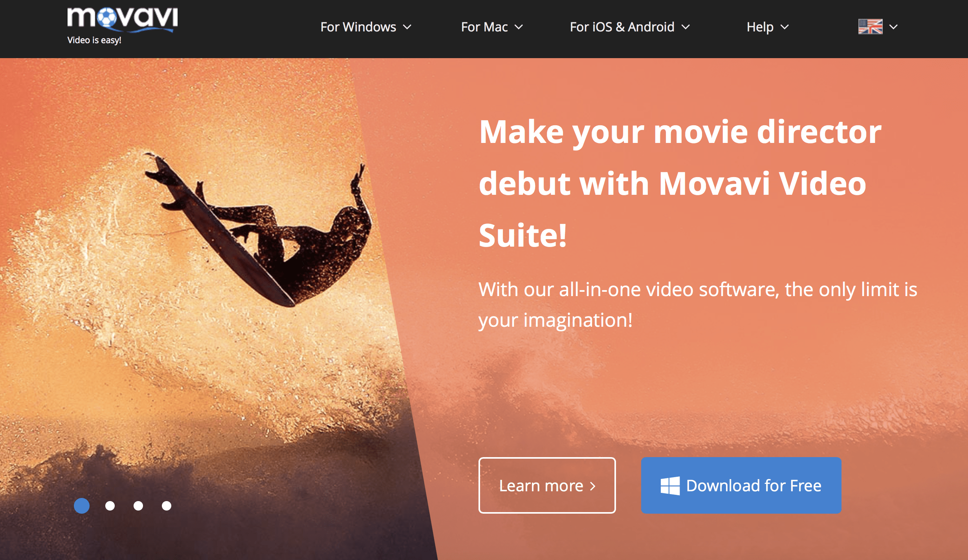Click the UK flag language icon
The width and height of the screenshot is (968, 560).
(870, 26)
